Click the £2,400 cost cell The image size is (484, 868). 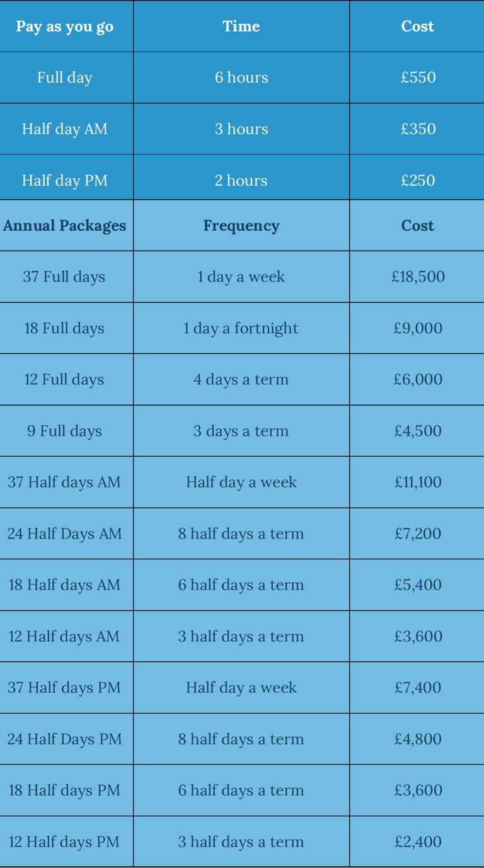tap(417, 842)
